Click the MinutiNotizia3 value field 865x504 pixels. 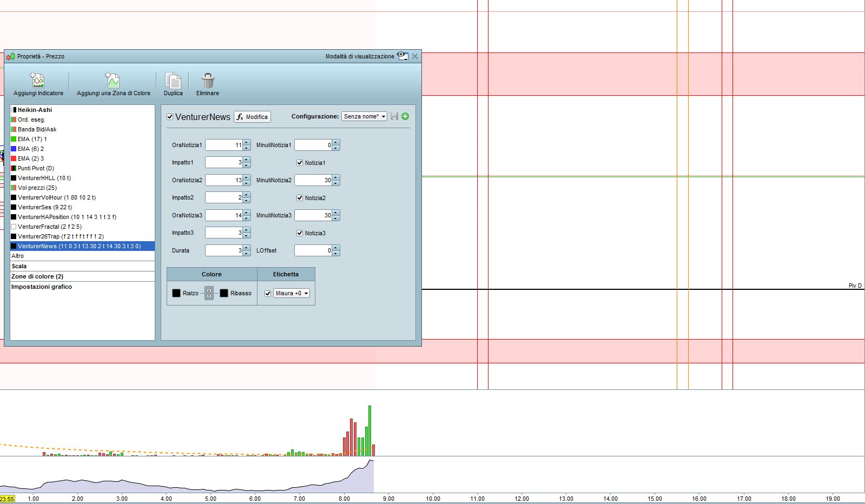(x=313, y=215)
